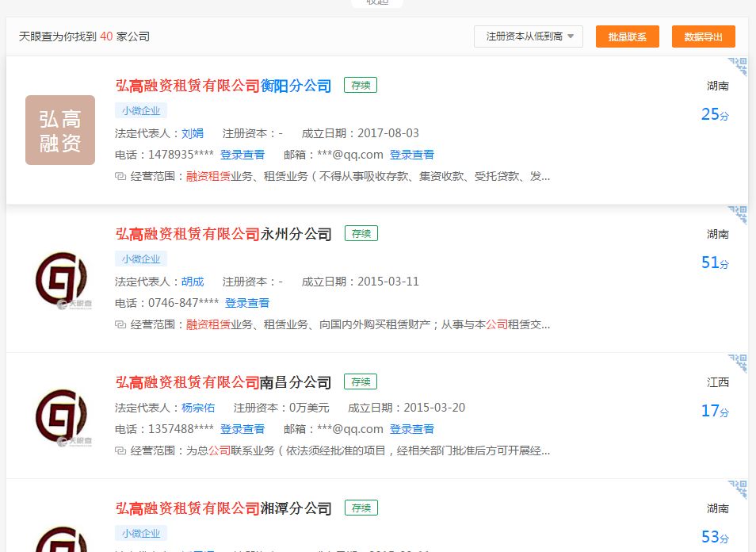Click the 小微企业 tag on 湘潭分公司
This screenshot has width=756, height=552.
click(x=141, y=533)
